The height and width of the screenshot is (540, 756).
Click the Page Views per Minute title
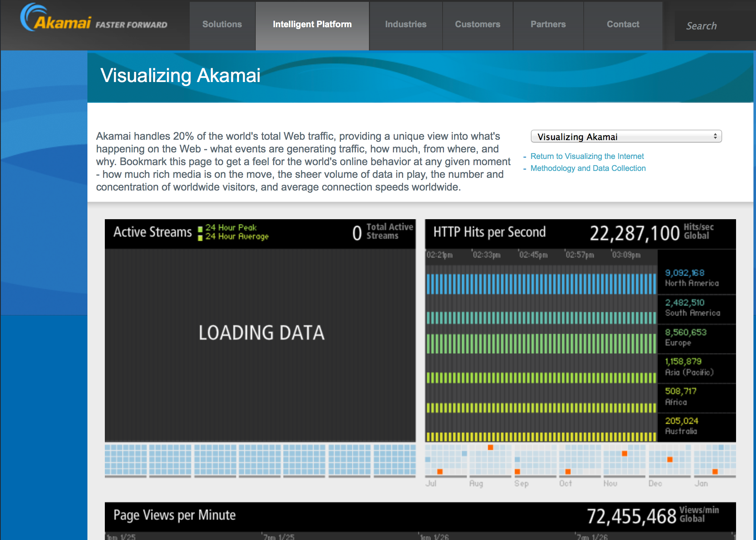click(x=174, y=515)
